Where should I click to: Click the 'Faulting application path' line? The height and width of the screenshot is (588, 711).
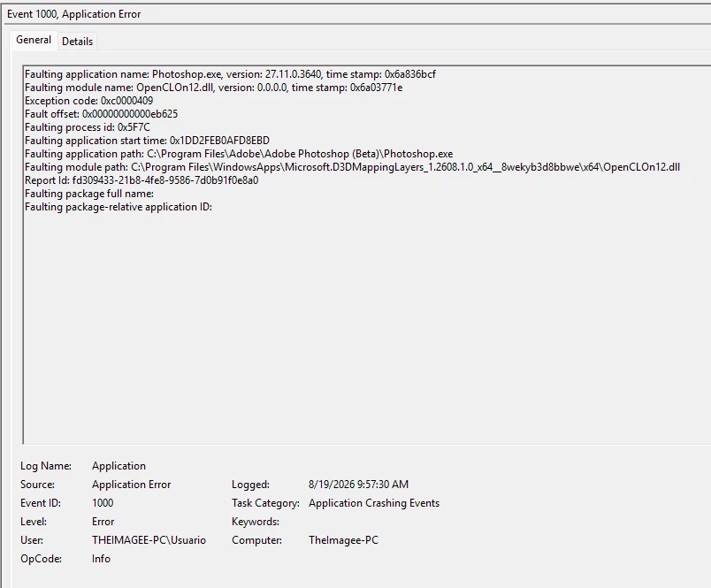(239, 154)
